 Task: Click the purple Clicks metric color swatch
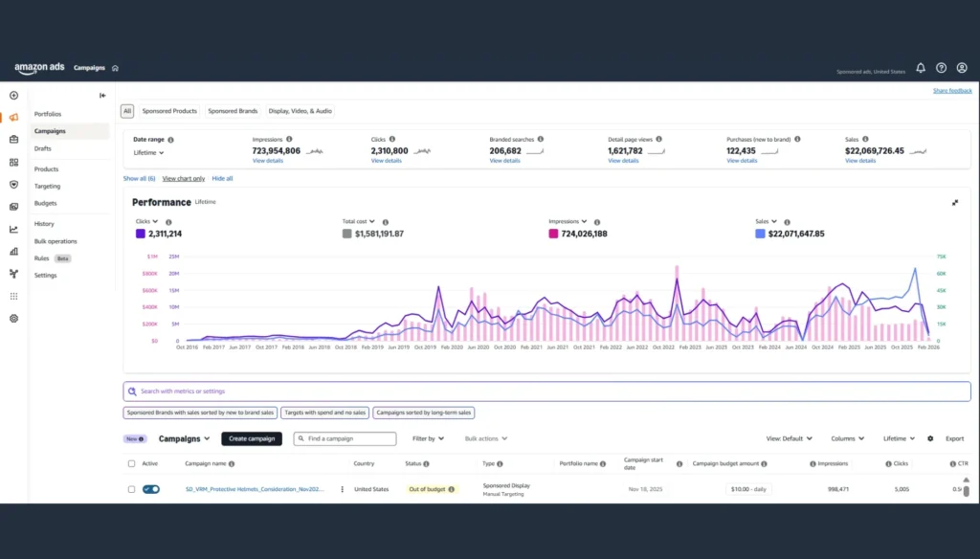pyautogui.click(x=141, y=234)
